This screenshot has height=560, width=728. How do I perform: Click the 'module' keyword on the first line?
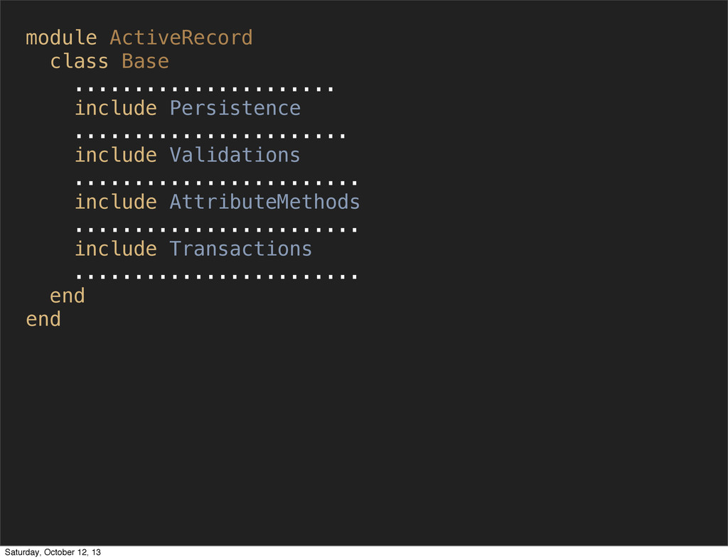(61, 38)
